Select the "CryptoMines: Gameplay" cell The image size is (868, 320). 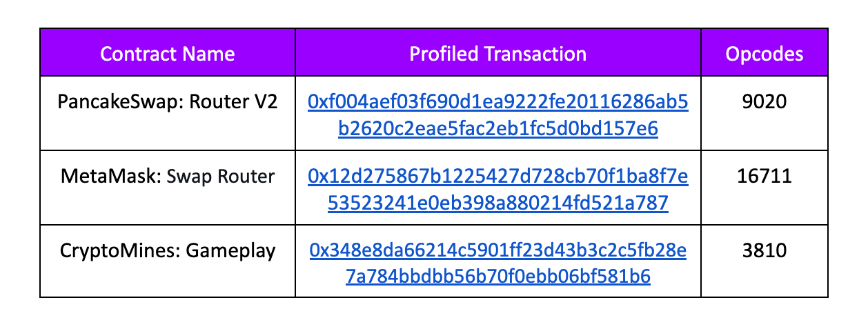168,251
